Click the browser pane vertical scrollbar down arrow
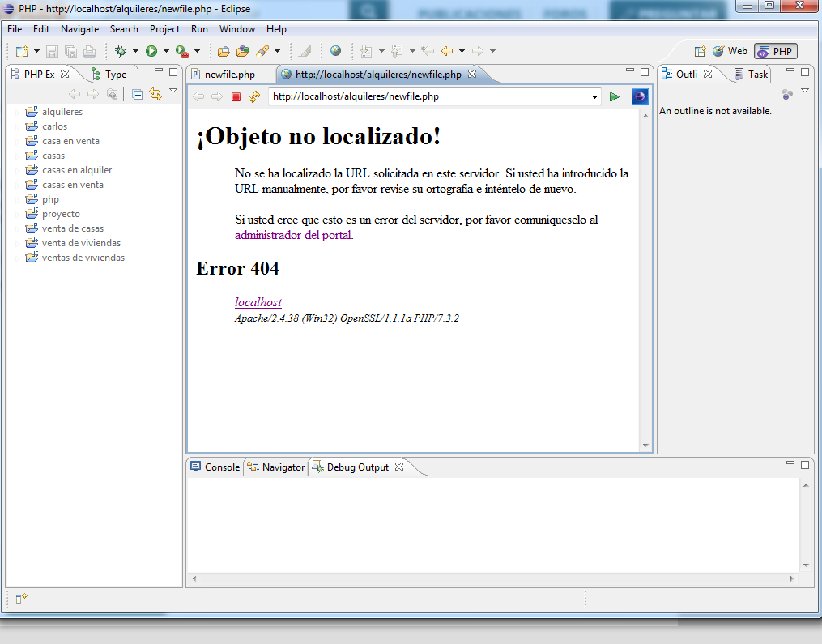 [x=645, y=446]
